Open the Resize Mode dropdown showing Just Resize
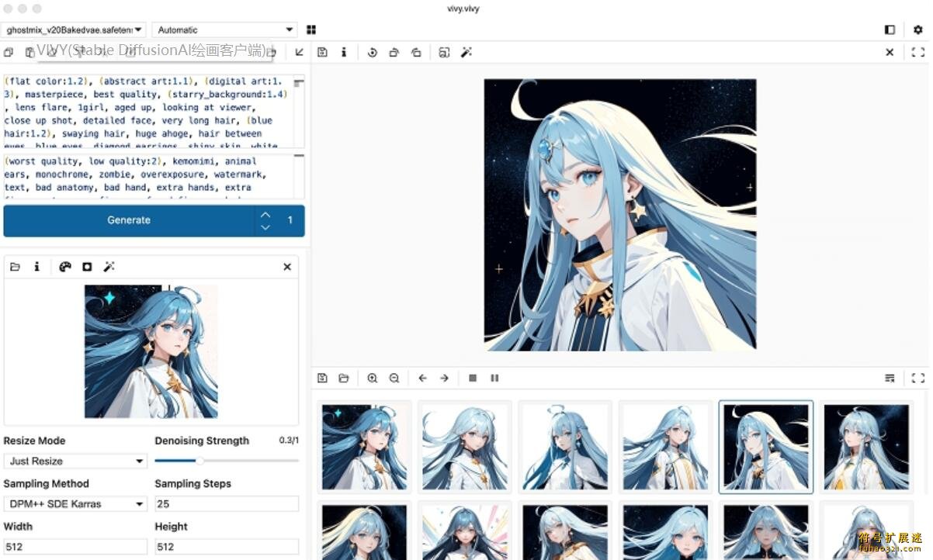Image resolution: width=933 pixels, height=560 pixels. pos(75,461)
